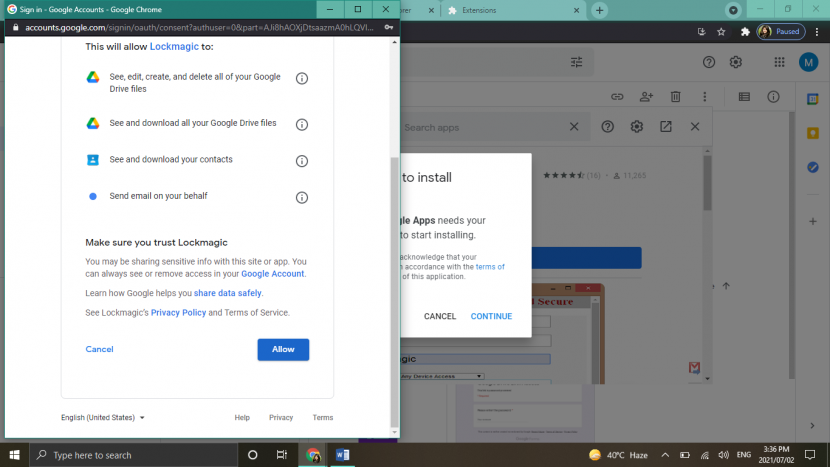Open Google Calendar side panel icon
This screenshot has height=467, width=830.
tap(813, 99)
